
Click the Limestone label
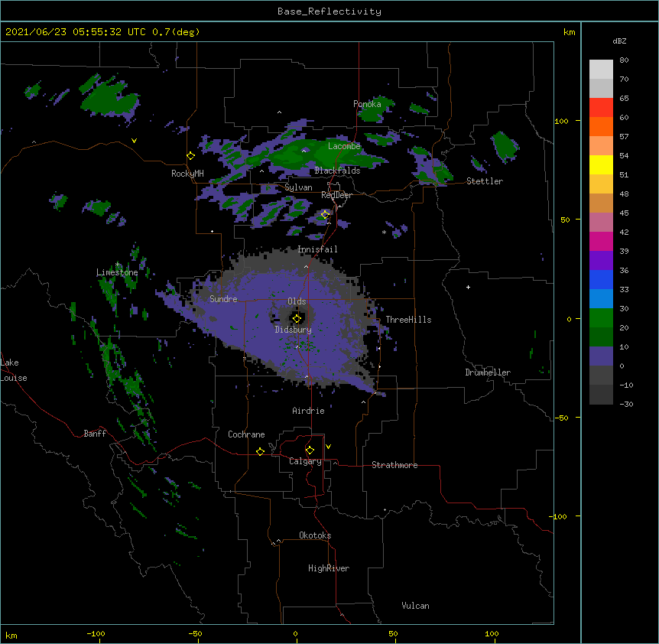[117, 272]
